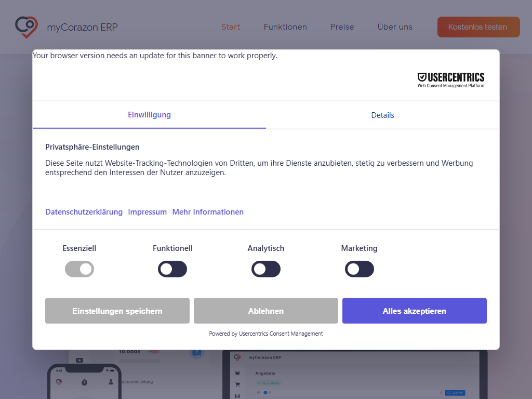Click the Kostenlos testen button
This screenshot has width=532, height=399.
478,27
